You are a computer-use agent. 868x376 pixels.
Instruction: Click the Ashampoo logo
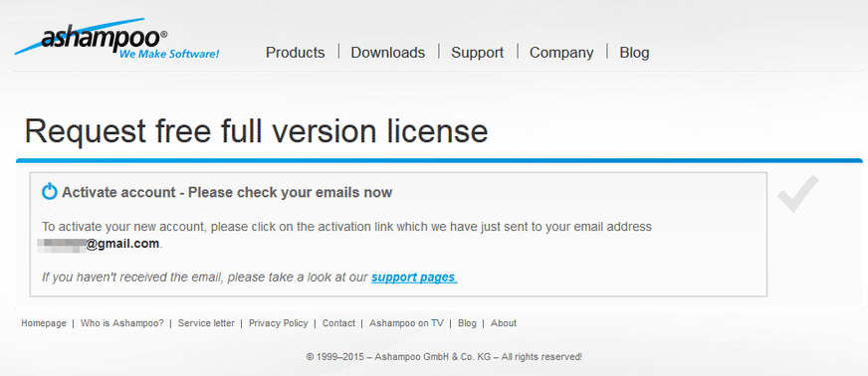[x=116, y=39]
